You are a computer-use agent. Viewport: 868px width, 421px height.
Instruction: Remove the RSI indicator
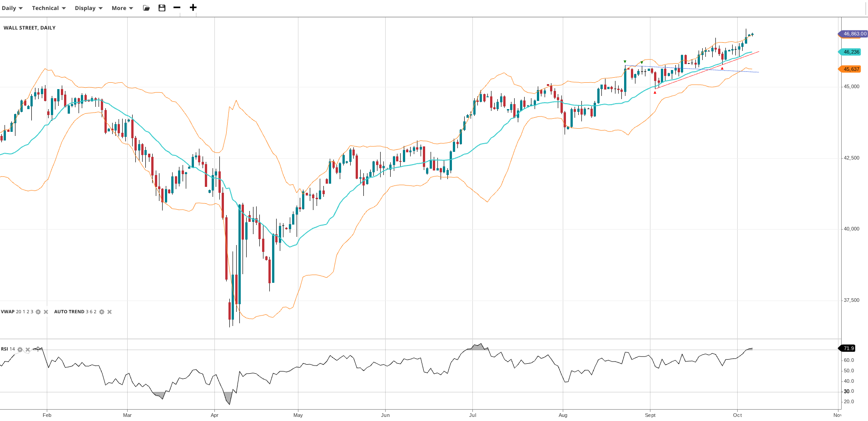[x=28, y=350]
